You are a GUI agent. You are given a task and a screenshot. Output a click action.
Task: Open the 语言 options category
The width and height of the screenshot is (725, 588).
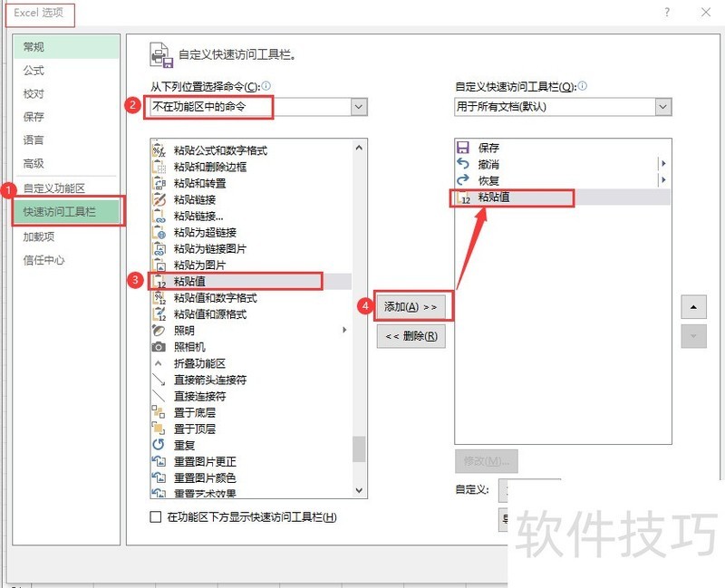pyautogui.click(x=66, y=140)
